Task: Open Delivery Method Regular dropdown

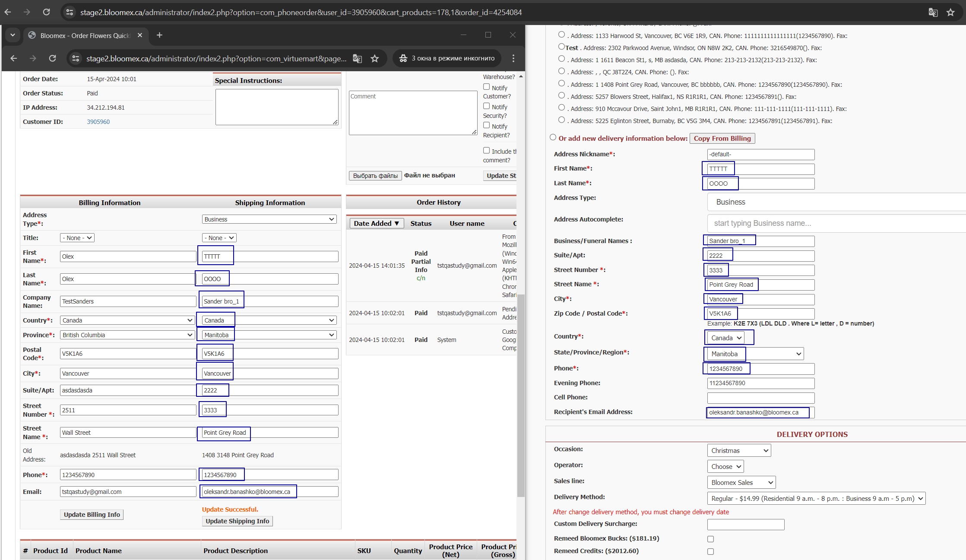Action: pyautogui.click(x=817, y=499)
